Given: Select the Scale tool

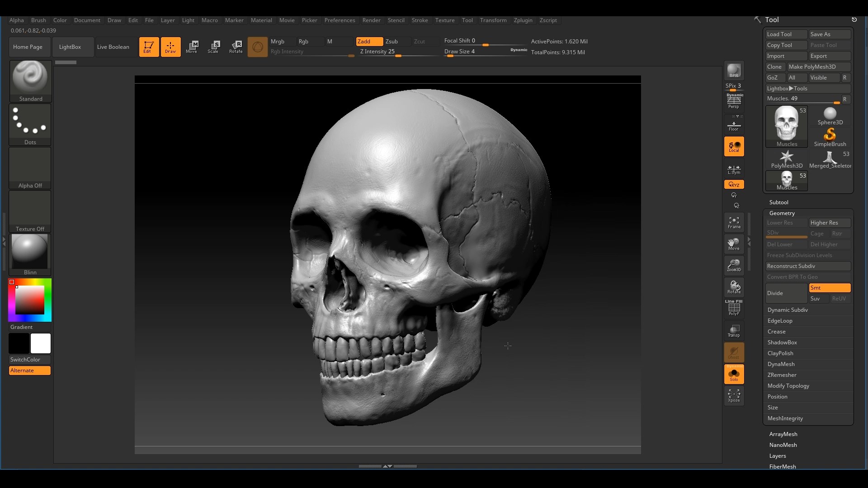Looking at the screenshot, I should 213,47.
